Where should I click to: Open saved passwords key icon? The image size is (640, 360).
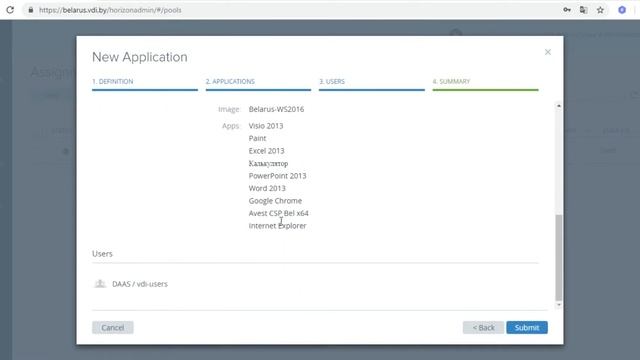567,10
